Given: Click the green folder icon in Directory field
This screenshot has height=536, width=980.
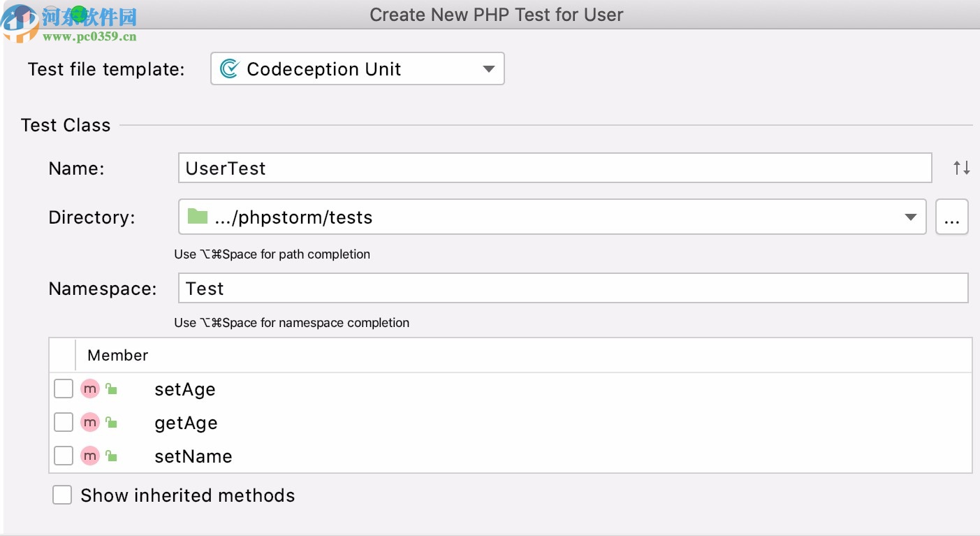Looking at the screenshot, I should (196, 217).
